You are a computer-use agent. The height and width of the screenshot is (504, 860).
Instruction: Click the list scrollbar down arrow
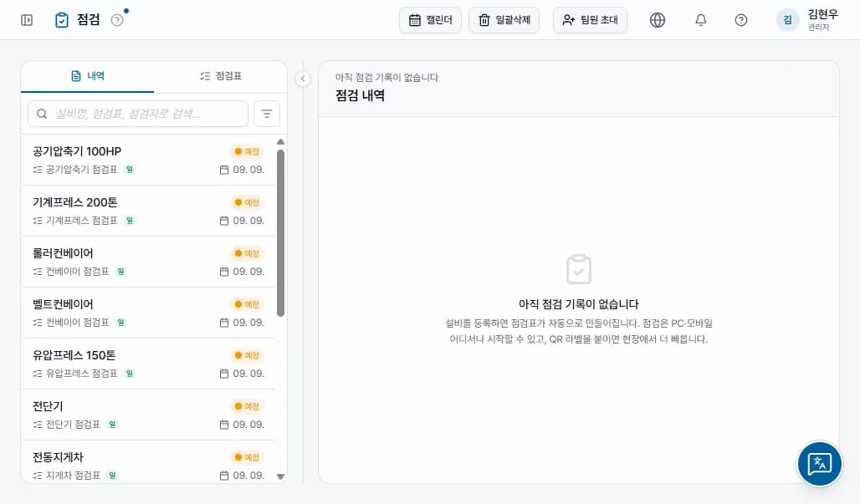(x=281, y=476)
